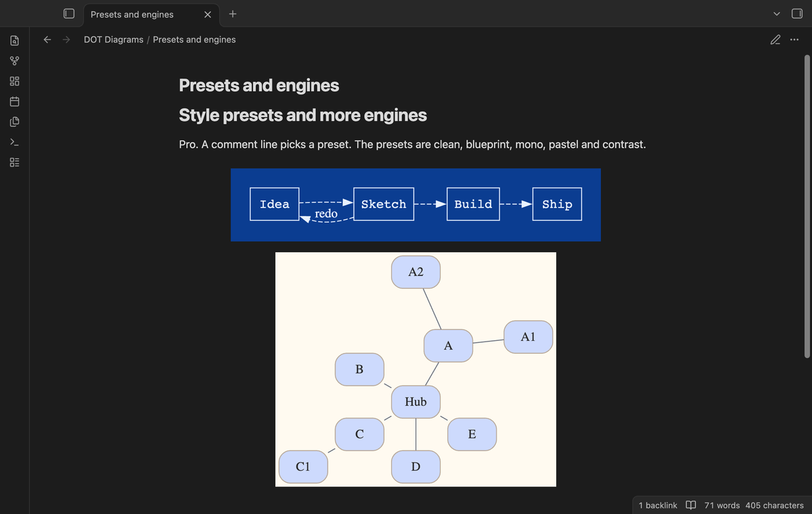Image resolution: width=812 pixels, height=514 pixels.
Task: Click the paragraph about picking a preset
Action: (x=412, y=145)
